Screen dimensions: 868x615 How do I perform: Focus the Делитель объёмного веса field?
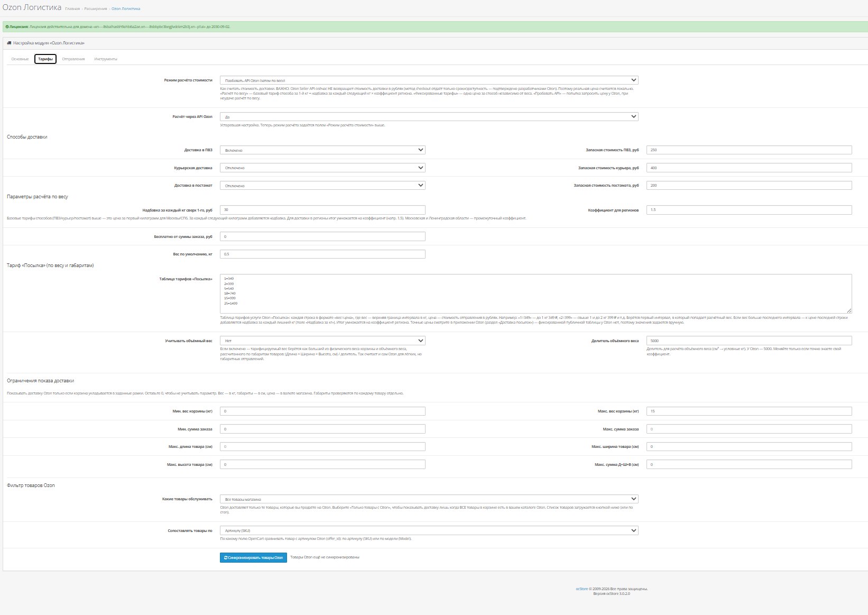[749, 341]
